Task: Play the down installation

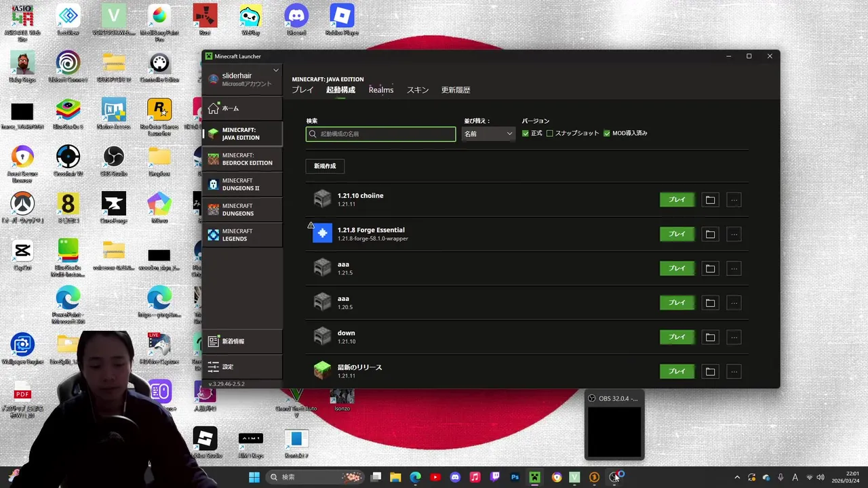Action: coord(677,337)
